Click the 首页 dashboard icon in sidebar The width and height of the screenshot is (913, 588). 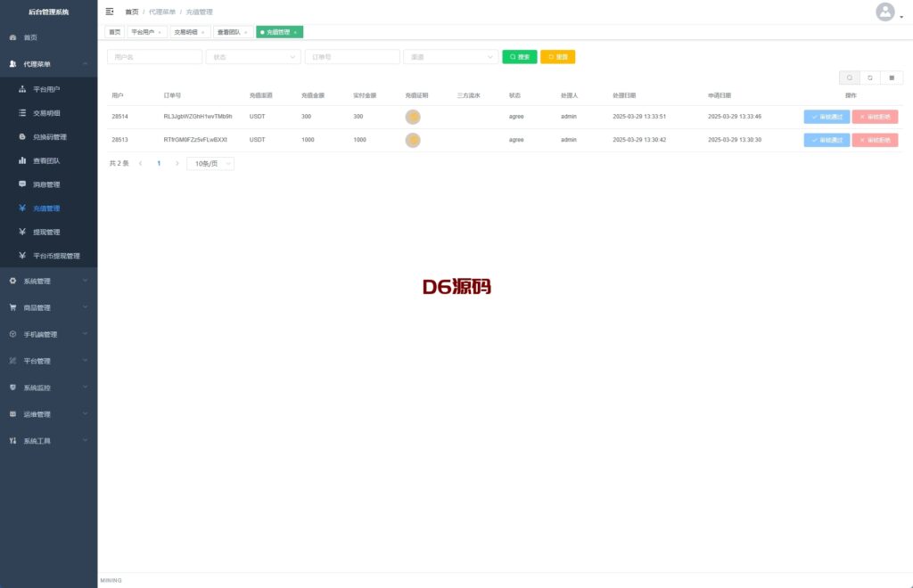click(12, 37)
